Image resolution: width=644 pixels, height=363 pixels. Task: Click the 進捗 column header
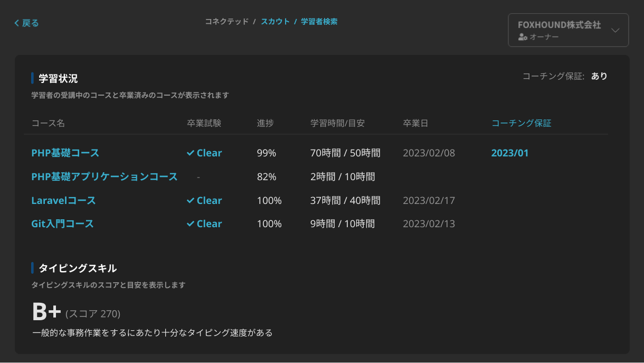pyautogui.click(x=265, y=123)
